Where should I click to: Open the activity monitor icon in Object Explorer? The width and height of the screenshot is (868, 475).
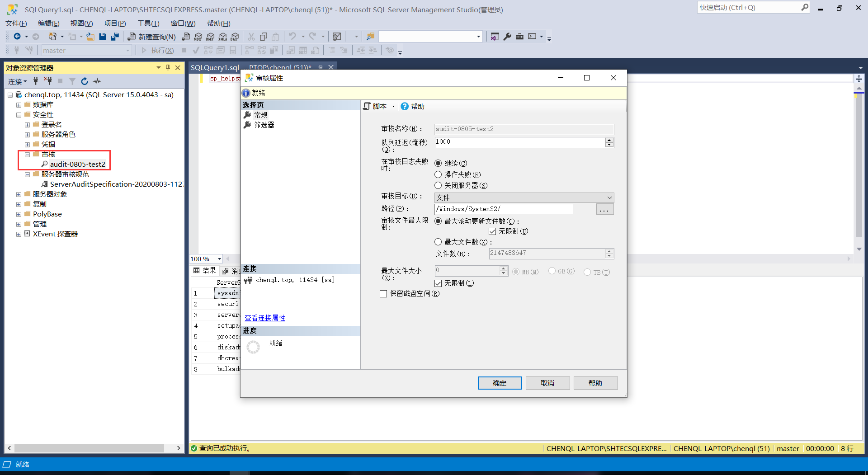(97, 81)
